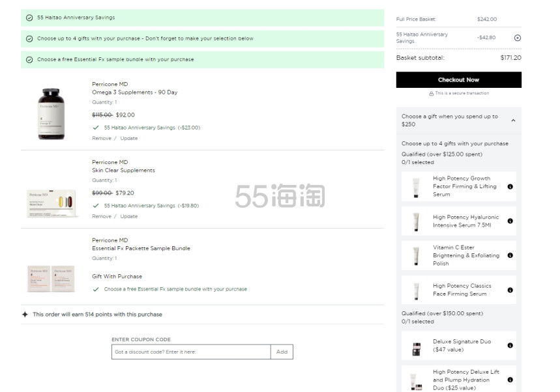
Task: Click the Full Price Basket $242.00 amount
Action: point(487,20)
